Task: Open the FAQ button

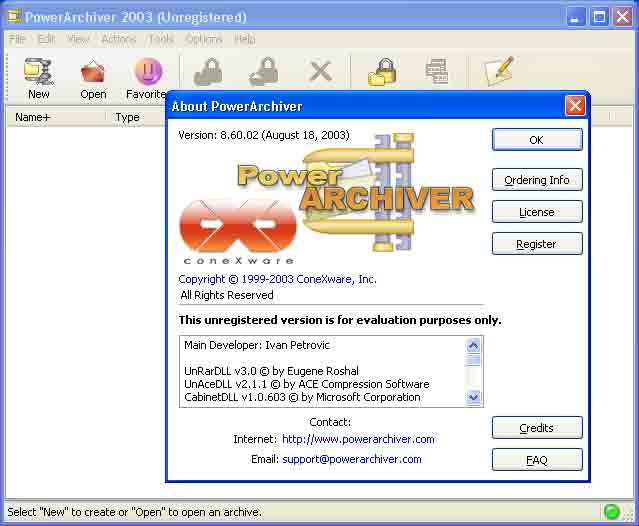Action: coord(537,460)
